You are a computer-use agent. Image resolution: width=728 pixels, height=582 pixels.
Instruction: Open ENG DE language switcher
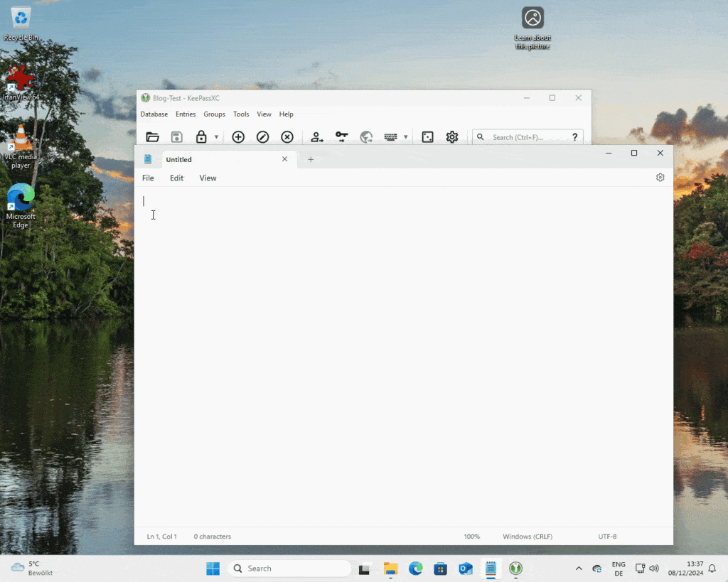click(619, 568)
